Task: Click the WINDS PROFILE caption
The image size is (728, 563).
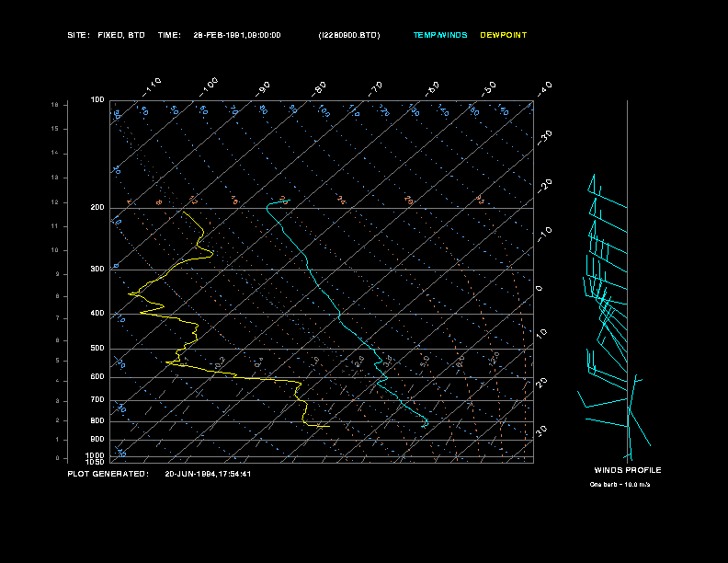Action: pyautogui.click(x=628, y=470)
